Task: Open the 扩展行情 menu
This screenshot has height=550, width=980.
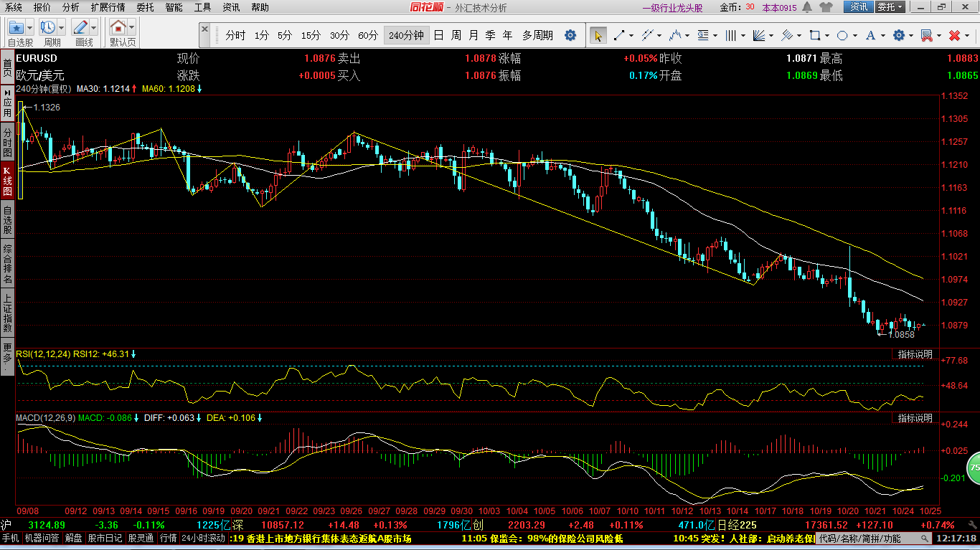Action: [x=108, y=7]
